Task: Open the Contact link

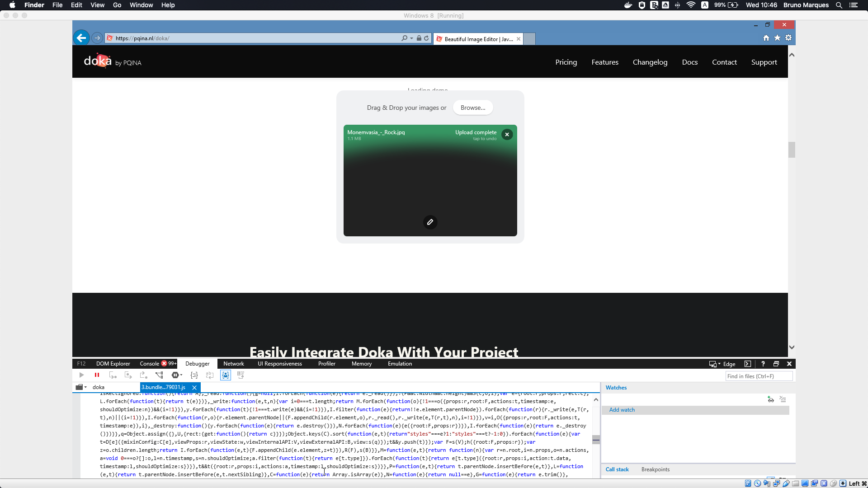Action: [x=724, y=62]
